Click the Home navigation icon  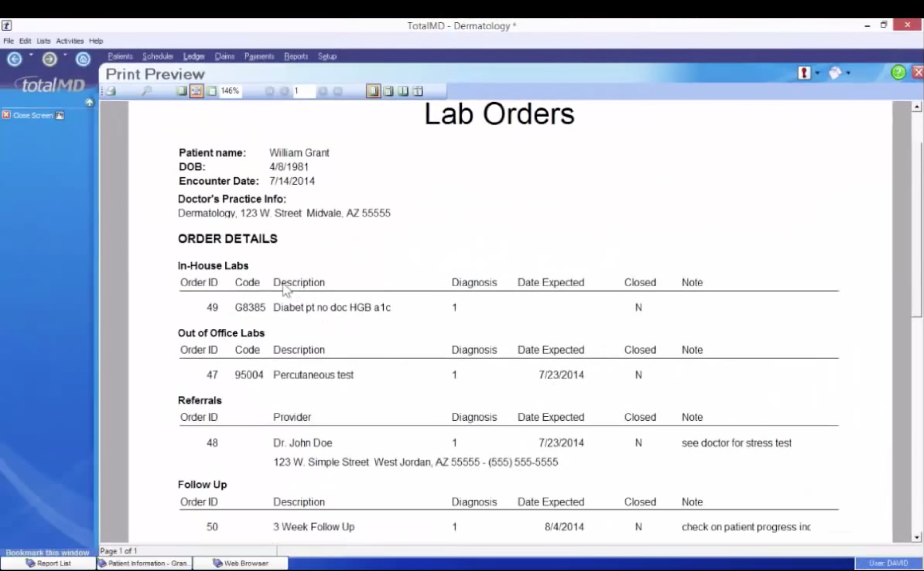tap(83, 59)
